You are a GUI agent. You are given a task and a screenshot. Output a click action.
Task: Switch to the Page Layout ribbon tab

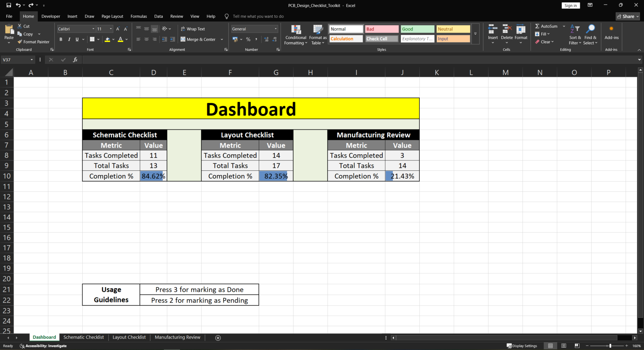(x=112, y=16)
